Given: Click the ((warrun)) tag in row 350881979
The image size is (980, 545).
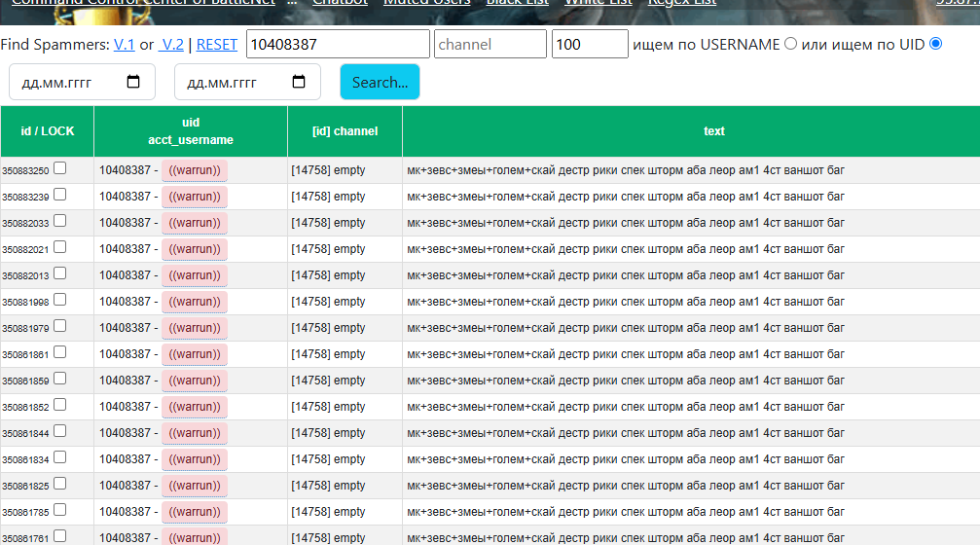Looking at the screenshot, I should pos(195,328).
